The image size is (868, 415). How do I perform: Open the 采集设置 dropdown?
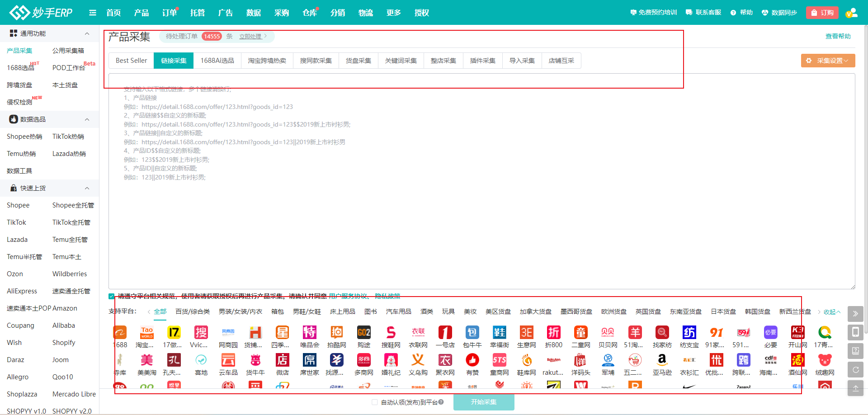(x=828, y=61)
